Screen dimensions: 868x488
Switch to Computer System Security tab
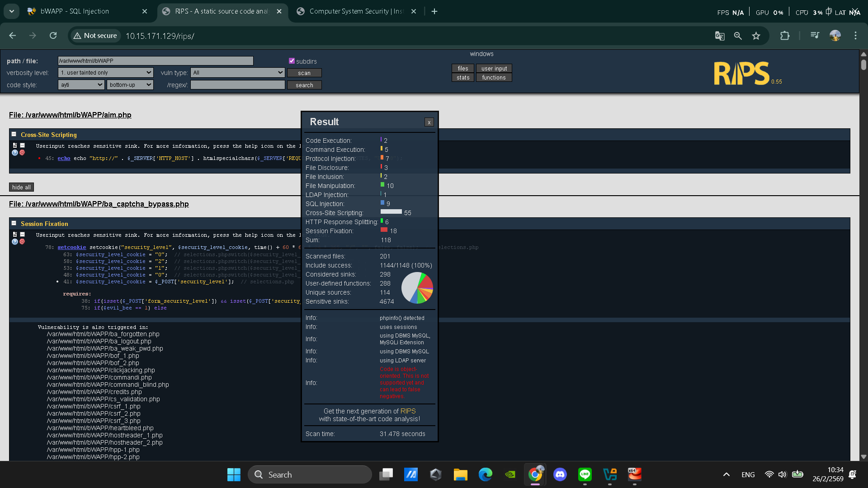(356, 11)
